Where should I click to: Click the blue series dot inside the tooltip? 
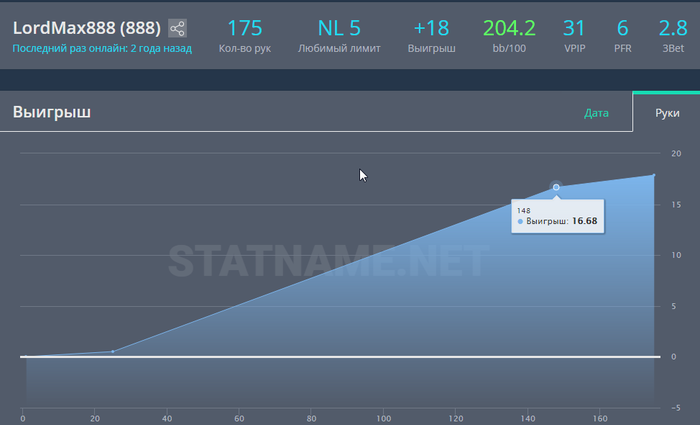520,221
